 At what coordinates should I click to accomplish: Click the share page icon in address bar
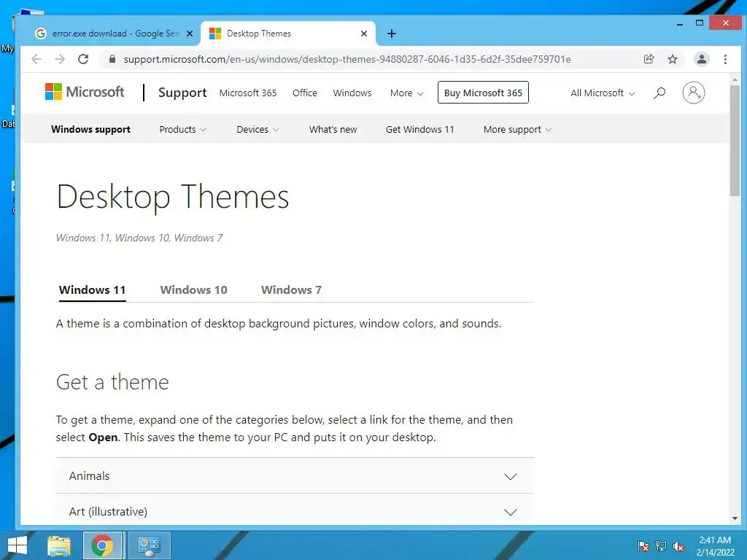[649, 59]
